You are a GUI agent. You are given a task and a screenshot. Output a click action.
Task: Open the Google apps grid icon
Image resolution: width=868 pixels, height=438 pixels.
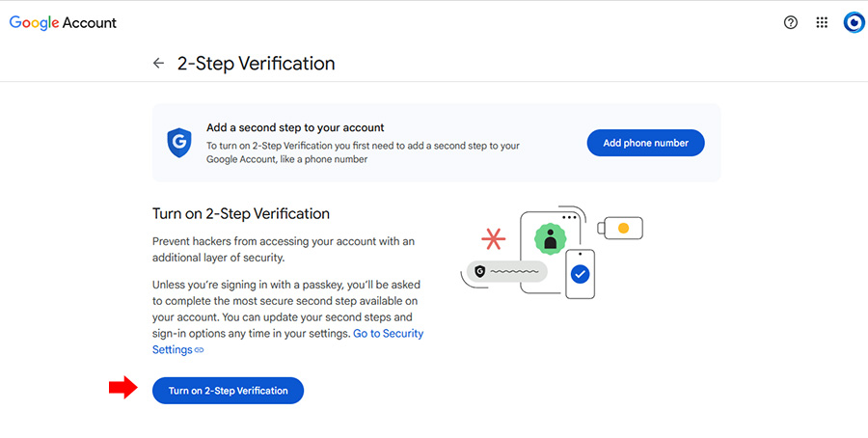(x=822, y=23)
